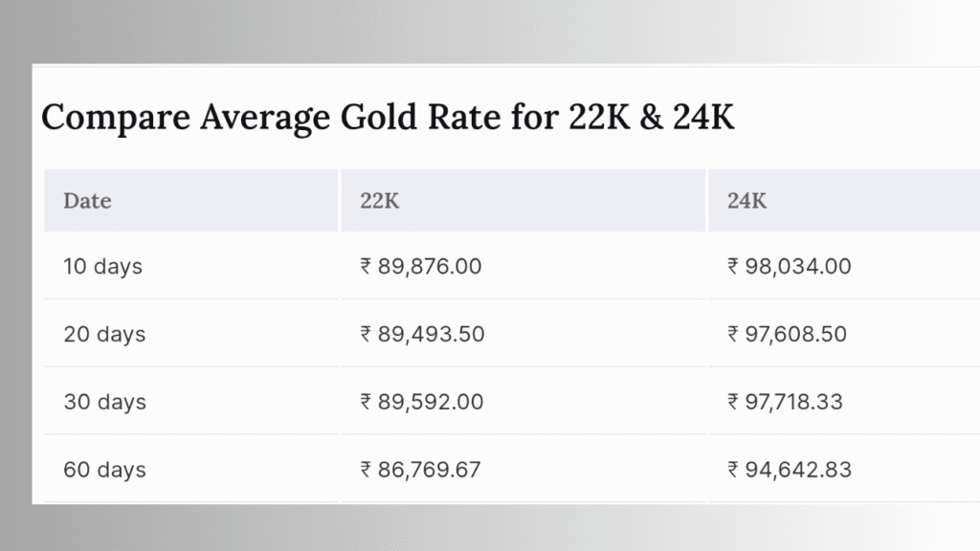Screen dimensions: 980x551
Task: Click the 60 days row label
Action: click(x=104, y=470)
